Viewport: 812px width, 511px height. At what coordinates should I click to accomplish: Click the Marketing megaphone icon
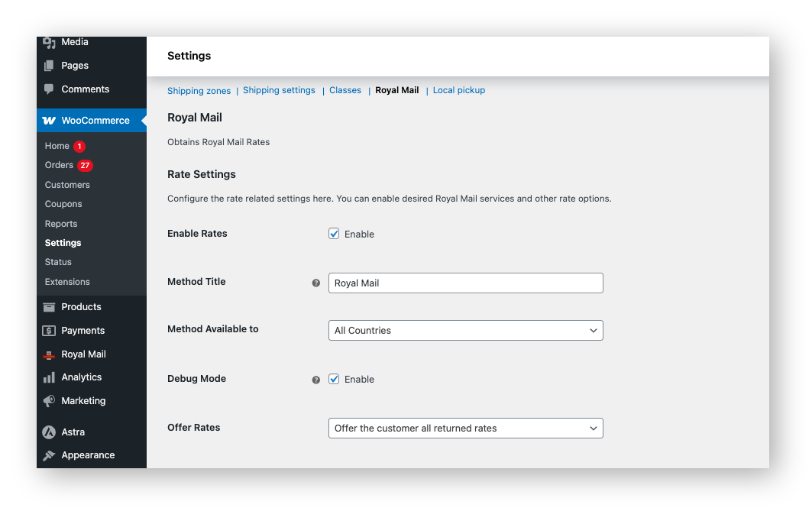(49, 401)
